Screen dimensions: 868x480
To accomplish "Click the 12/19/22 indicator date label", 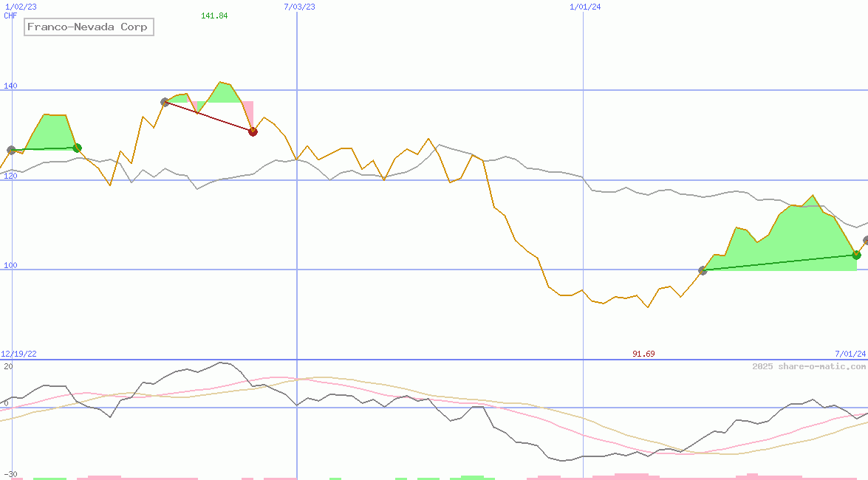I will pos(18,354).
